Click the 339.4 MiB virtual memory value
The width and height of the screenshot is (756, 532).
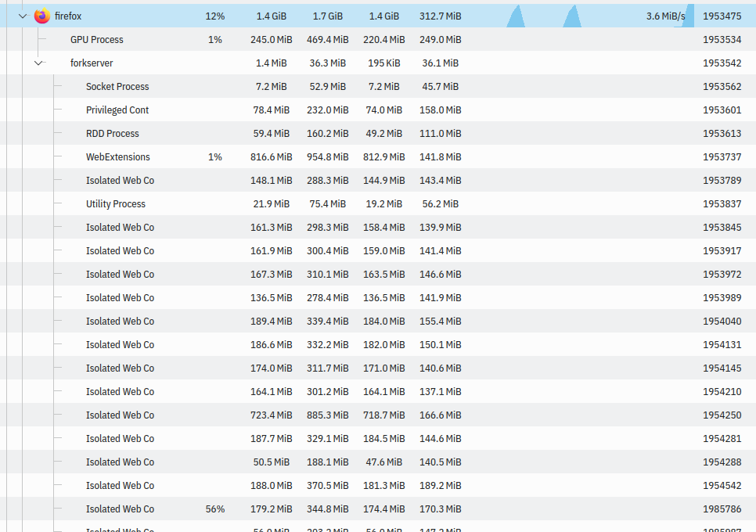pyautogui.click(x=328, y=321)
